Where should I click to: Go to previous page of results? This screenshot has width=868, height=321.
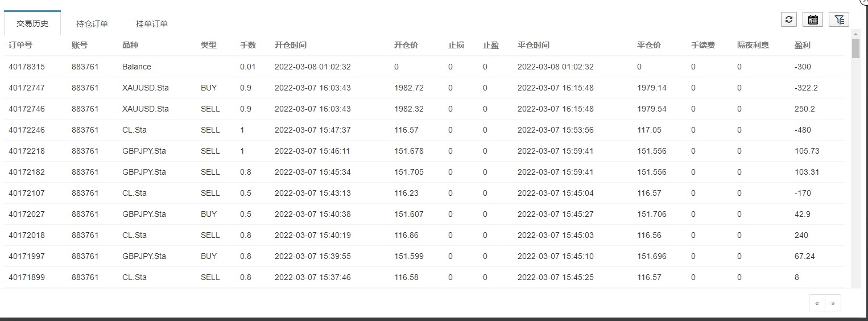tap(817, 303)
